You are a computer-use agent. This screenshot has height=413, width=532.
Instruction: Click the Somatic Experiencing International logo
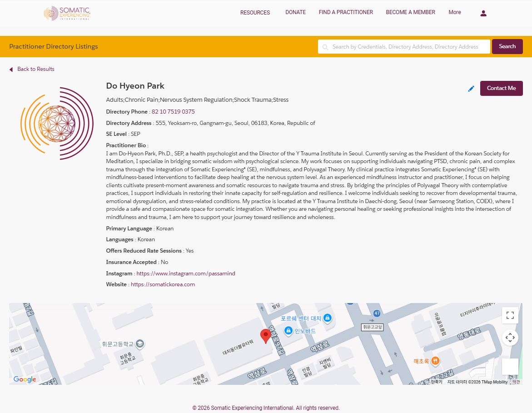[67, 13]
